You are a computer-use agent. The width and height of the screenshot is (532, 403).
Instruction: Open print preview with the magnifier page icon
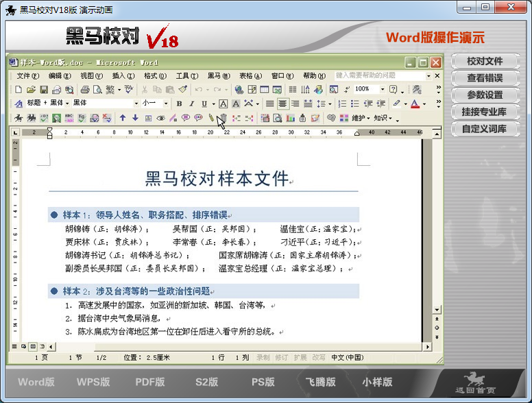[x=97, y=89]
